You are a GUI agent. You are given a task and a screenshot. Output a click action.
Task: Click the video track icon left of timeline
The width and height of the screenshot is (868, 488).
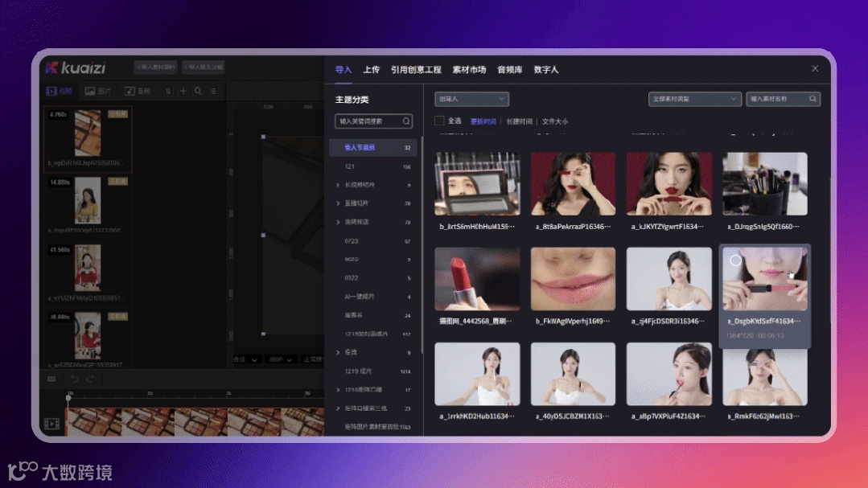(52, 424)
